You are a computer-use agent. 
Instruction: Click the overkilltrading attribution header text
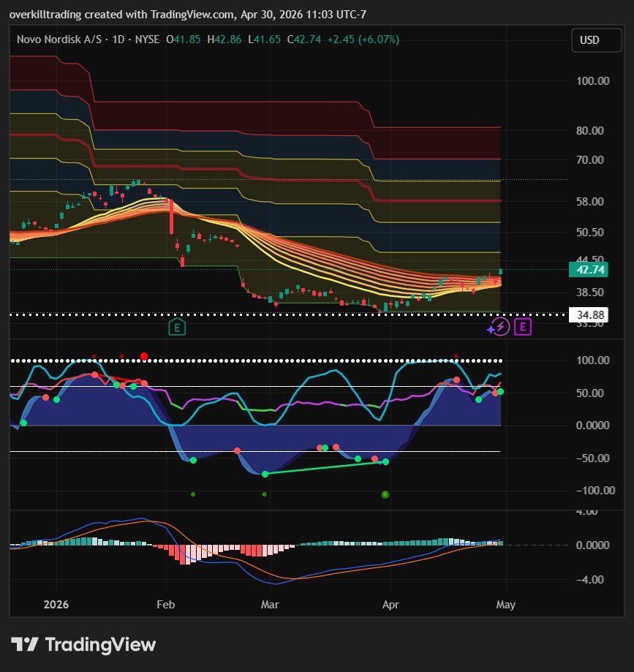pos(188,15)
